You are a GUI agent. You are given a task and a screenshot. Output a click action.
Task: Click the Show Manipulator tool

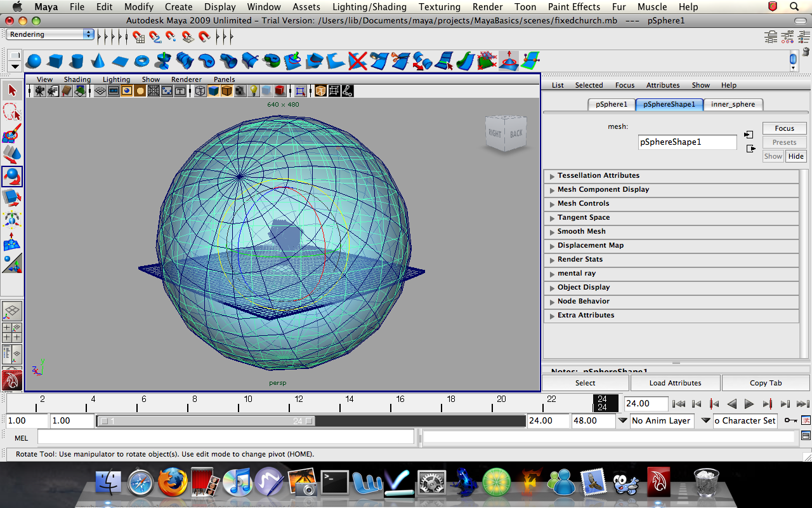pos(12,263)
